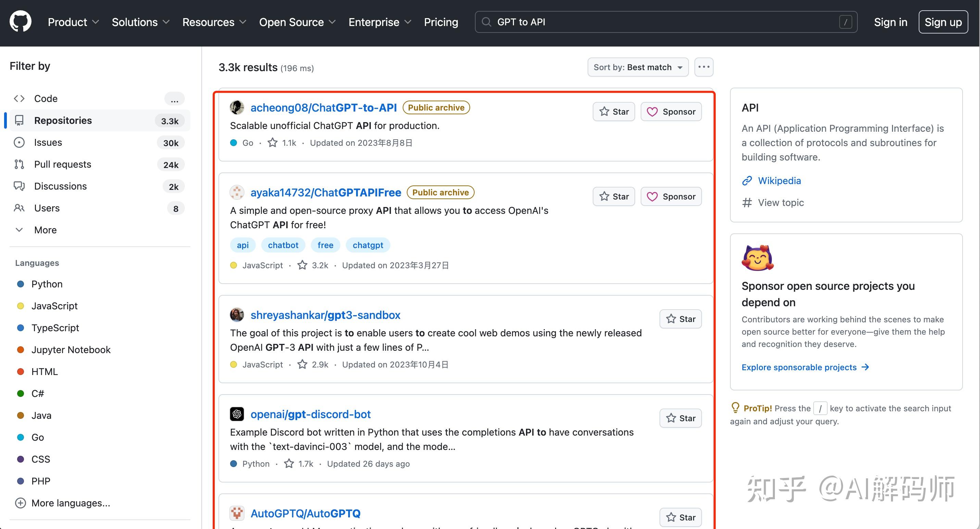
Task: Click star count icon for ChatGPT-to-API (1.1k)
Action: point(272,143)
